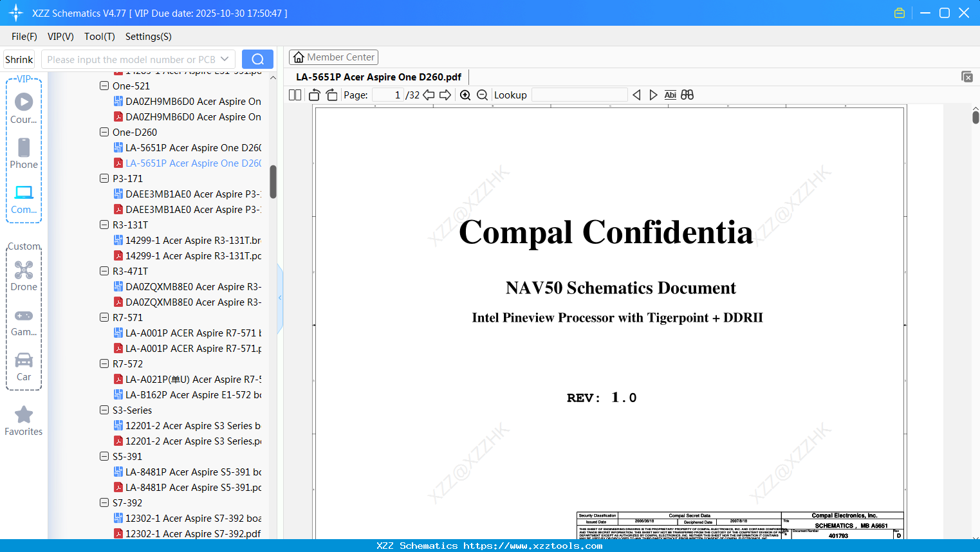
Task: Click the model number search field
Action: 131,59
